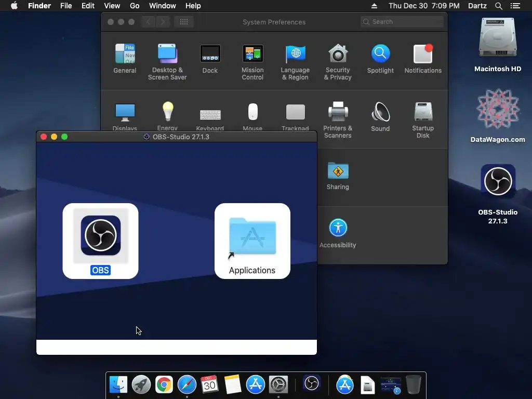Click the System Preferences search field
The image size is (532, 399).
(x=402, y=22)
